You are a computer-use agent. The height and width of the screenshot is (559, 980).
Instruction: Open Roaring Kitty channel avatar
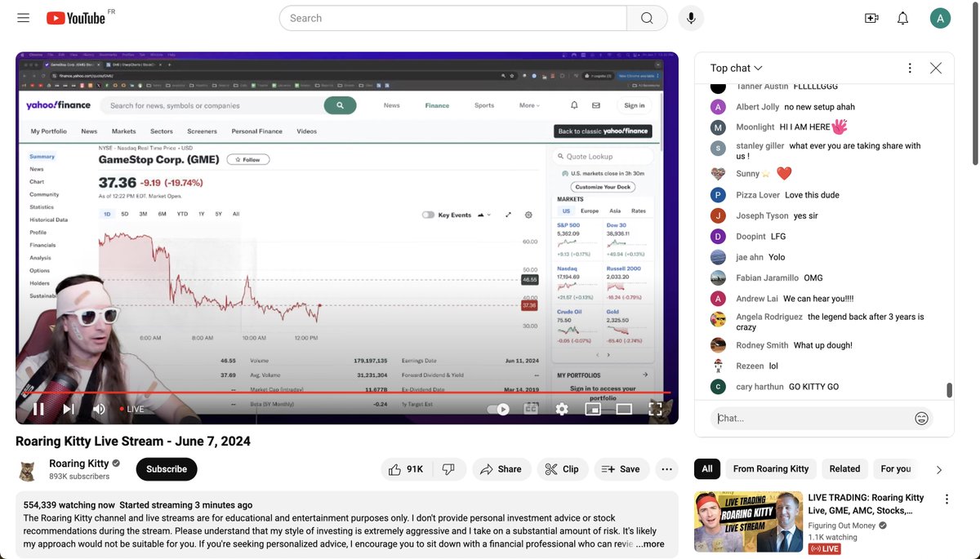(x=28, y=470)
